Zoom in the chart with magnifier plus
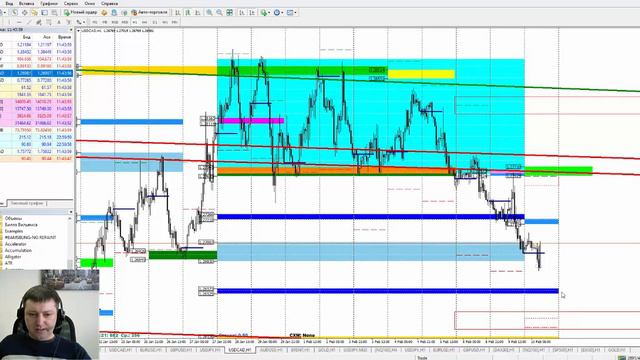The image size is (640, 360). point(209,13)
